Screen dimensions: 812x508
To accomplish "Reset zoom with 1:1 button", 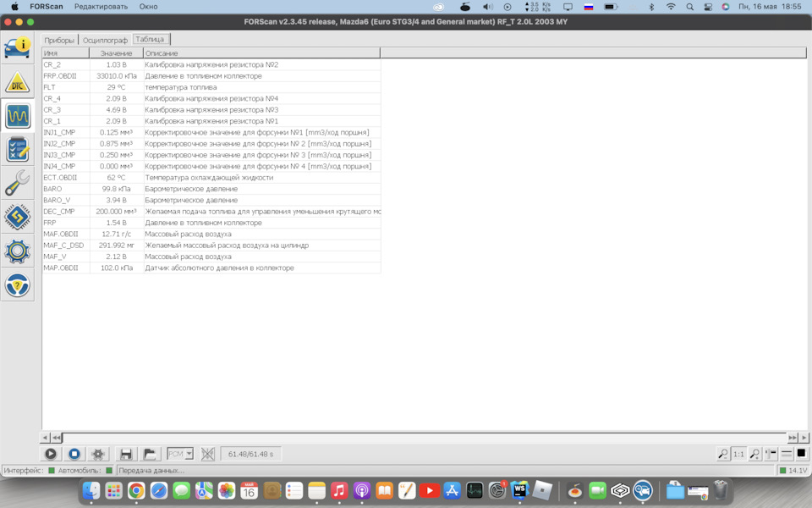I will point(738,454).
